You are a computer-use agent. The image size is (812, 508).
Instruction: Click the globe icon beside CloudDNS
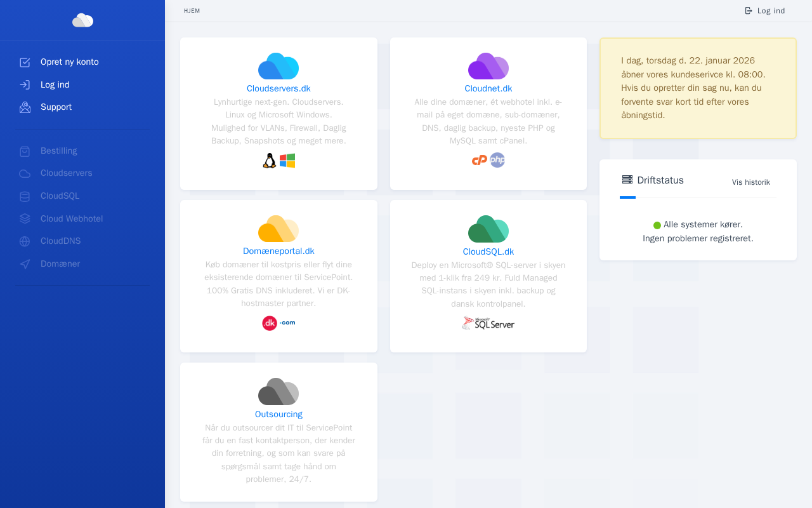(25, 241)
